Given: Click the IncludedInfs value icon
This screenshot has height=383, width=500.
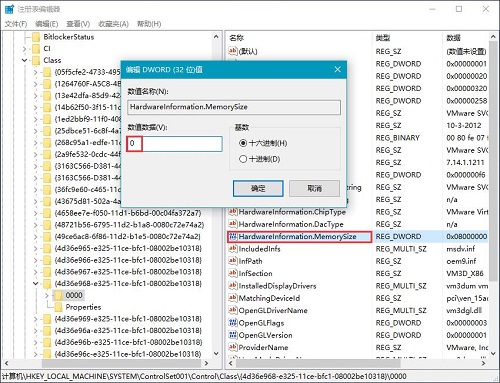Looking at the screenshot, I should coord(233,249).
